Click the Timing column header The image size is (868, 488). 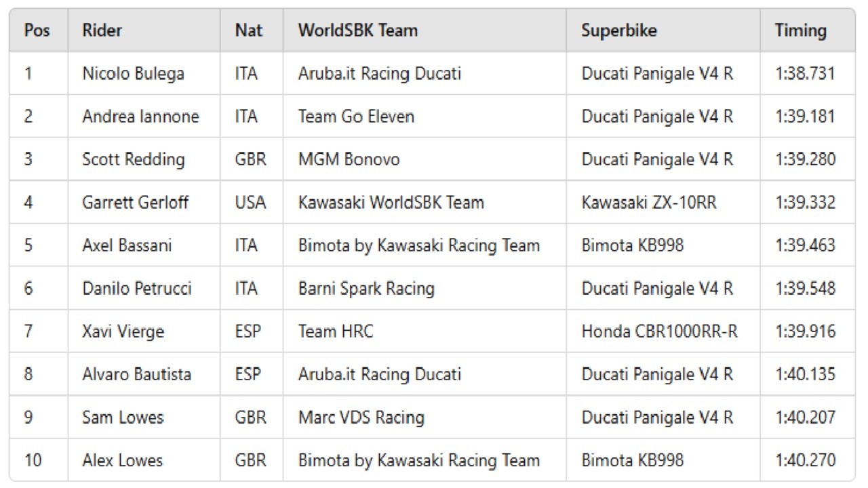point(801,30)
